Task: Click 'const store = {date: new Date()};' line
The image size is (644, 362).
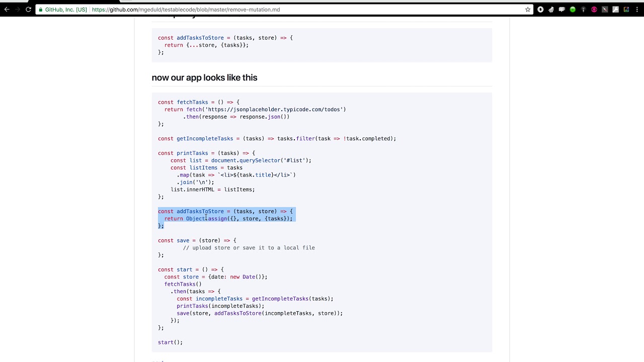Action: [x=215, y=277]
